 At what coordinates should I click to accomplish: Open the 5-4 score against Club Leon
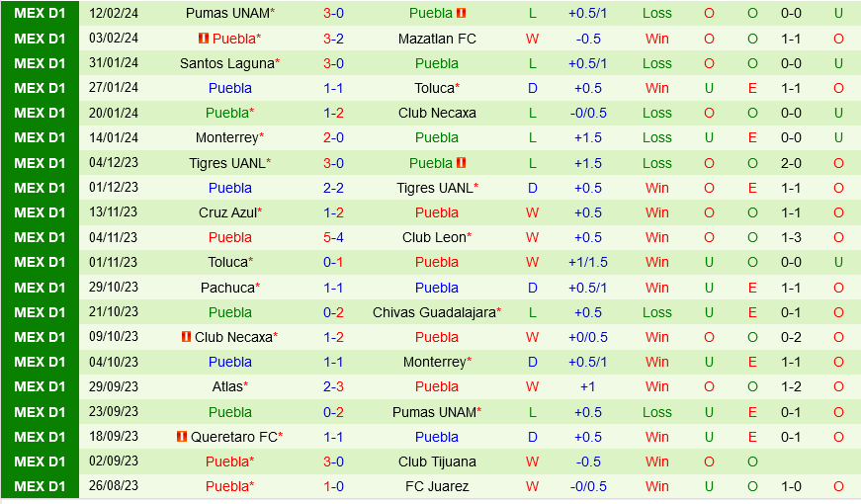click(x=333, y=237)
